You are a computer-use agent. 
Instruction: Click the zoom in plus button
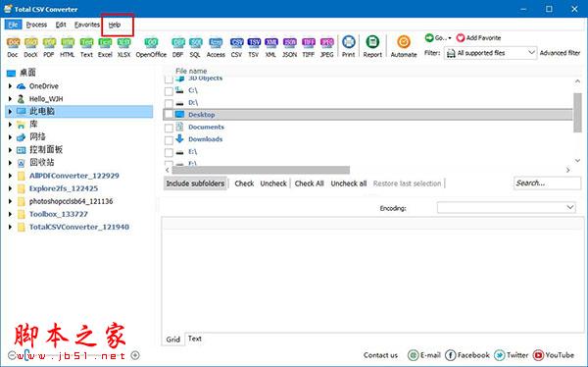coord(135,355)
